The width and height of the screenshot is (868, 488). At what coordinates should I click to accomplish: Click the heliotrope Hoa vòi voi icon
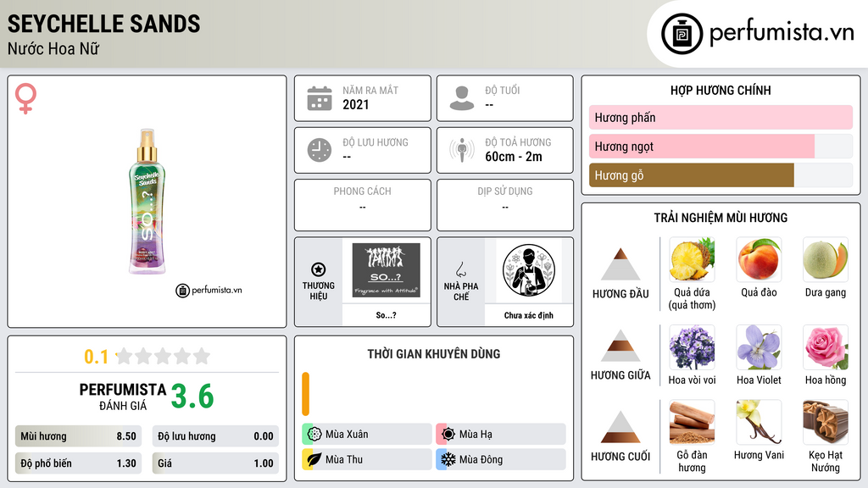click(692, 347)
